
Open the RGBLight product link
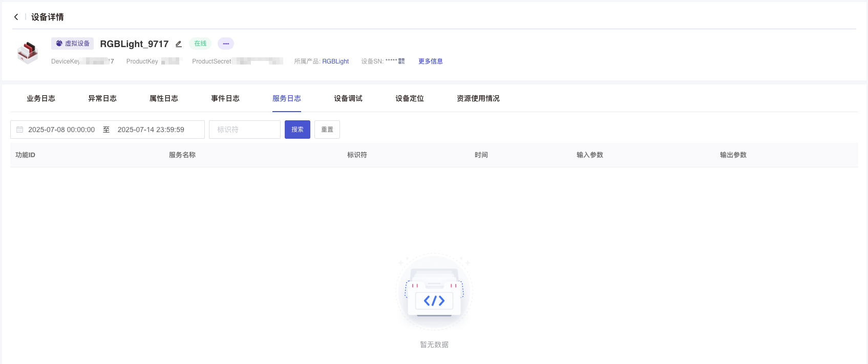[x=335, y=61]
